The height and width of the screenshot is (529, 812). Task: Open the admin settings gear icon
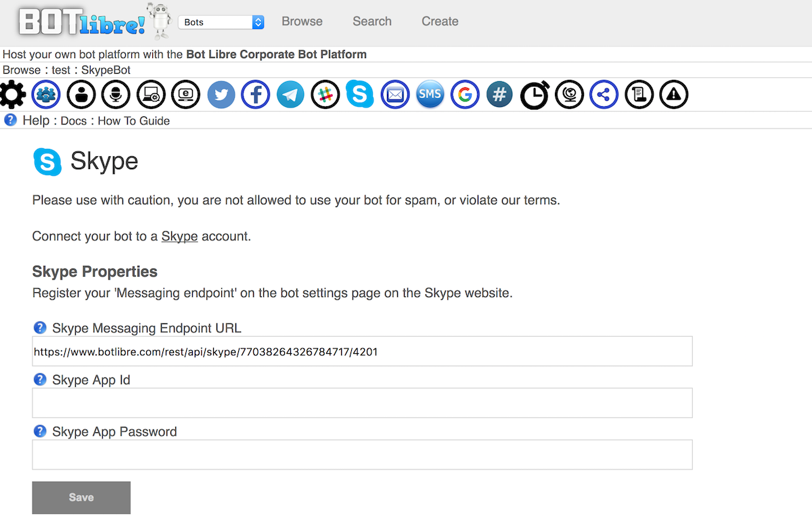(12, 95)
